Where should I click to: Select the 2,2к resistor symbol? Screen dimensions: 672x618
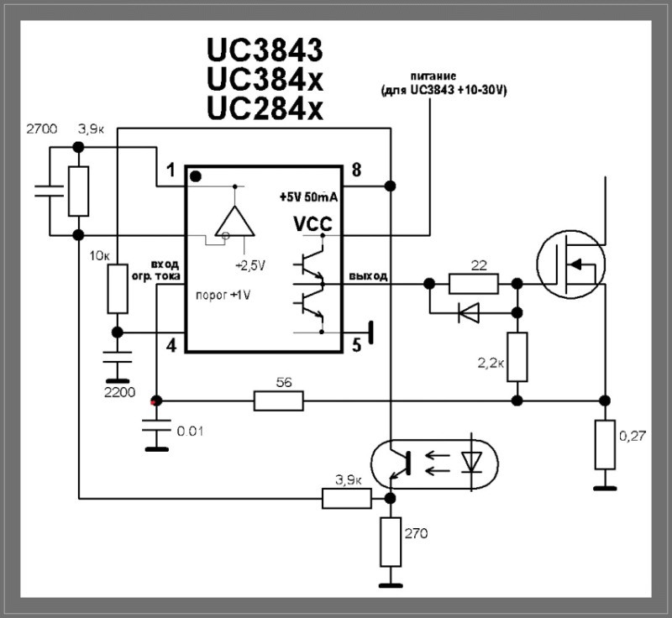(x=517, y=357)
